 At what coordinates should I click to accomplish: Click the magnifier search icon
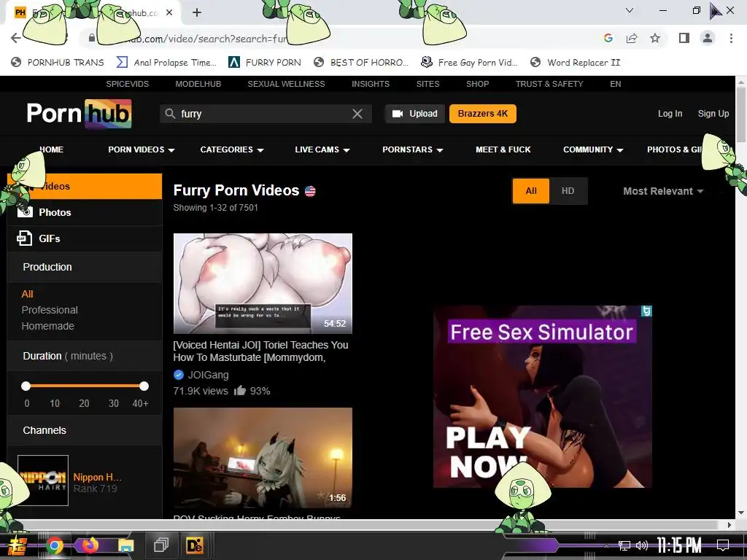[x=170, y=114]
